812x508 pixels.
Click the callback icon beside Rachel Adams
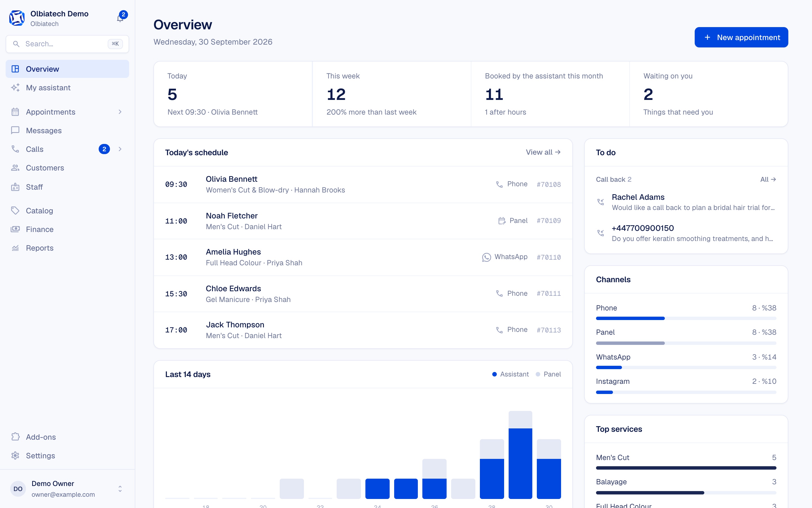click(x=601, y=202)
